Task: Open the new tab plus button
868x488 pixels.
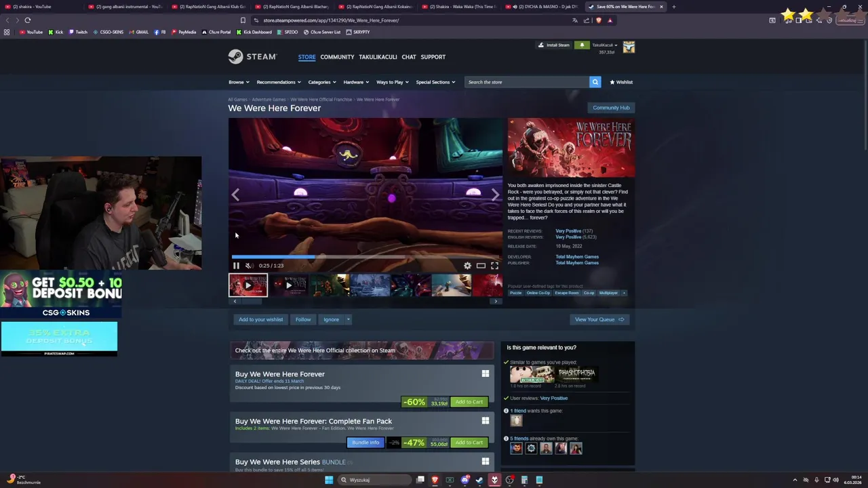Action: click(673, 7)
